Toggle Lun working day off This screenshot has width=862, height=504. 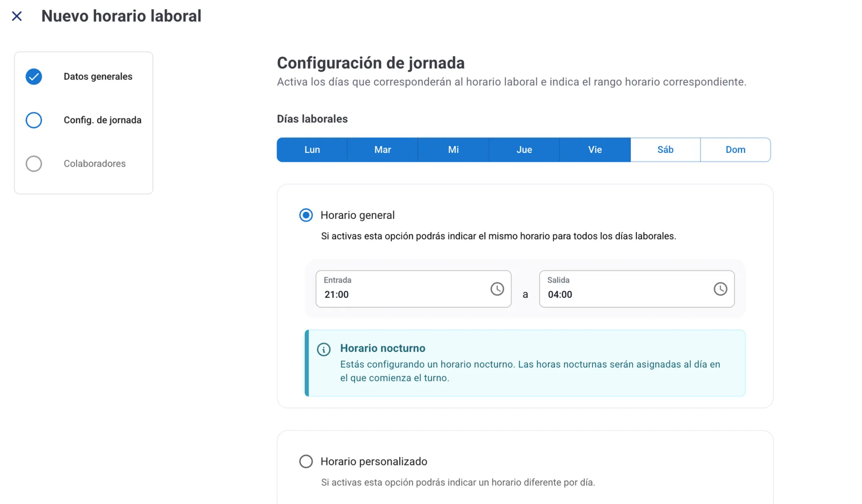pos(312,150)
